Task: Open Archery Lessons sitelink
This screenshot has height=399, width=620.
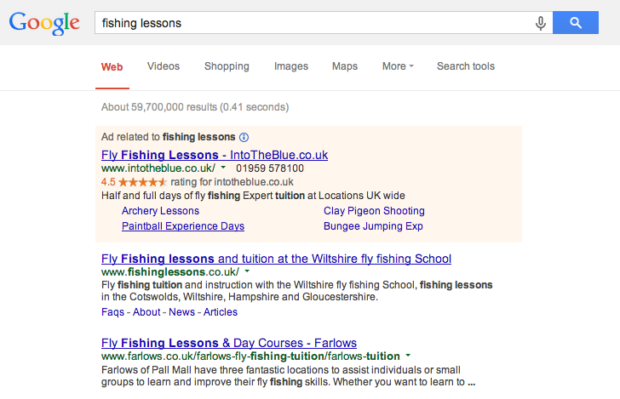Action: click(160, 211)
